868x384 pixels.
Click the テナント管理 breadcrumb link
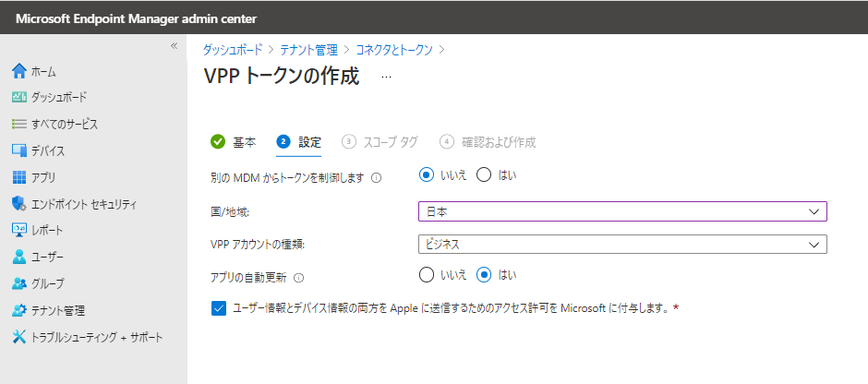tap(309, 50)
